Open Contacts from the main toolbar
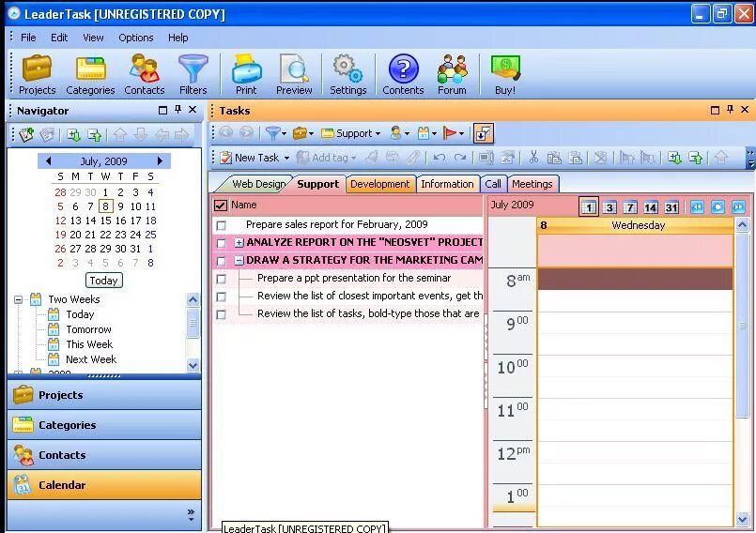 pyautogui.click(x=145, y=75)
